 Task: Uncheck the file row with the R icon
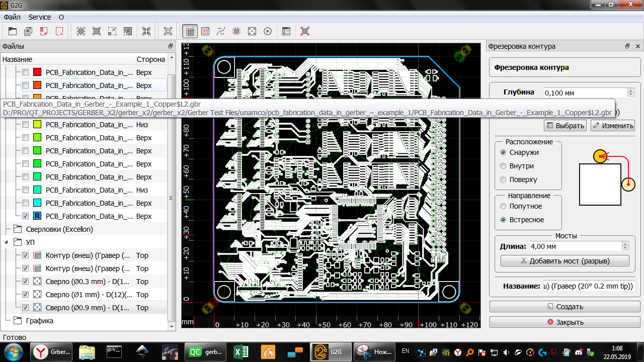(x=26, y=216)
